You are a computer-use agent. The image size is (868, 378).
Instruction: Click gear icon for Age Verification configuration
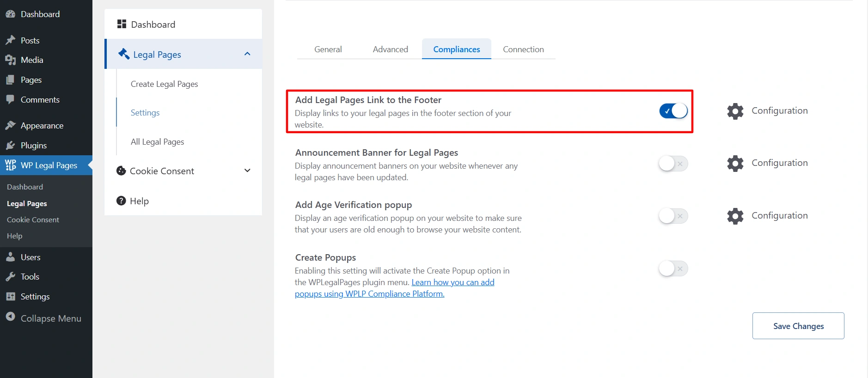pos(735,216)
